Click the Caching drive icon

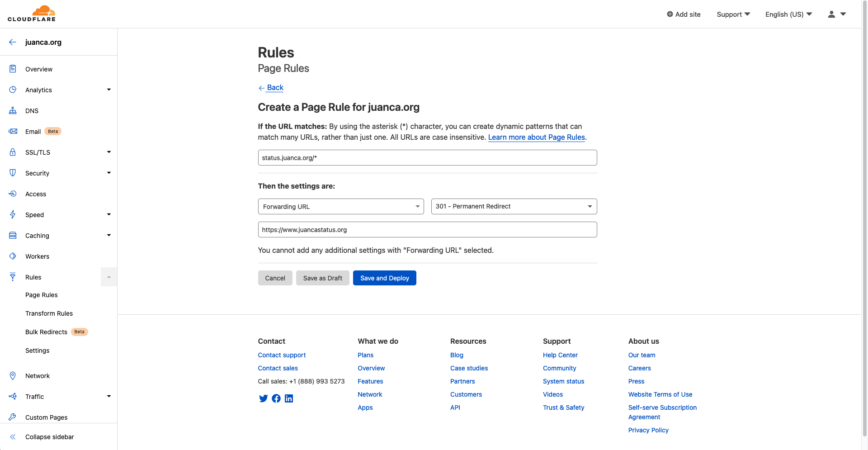pos(13,235)
